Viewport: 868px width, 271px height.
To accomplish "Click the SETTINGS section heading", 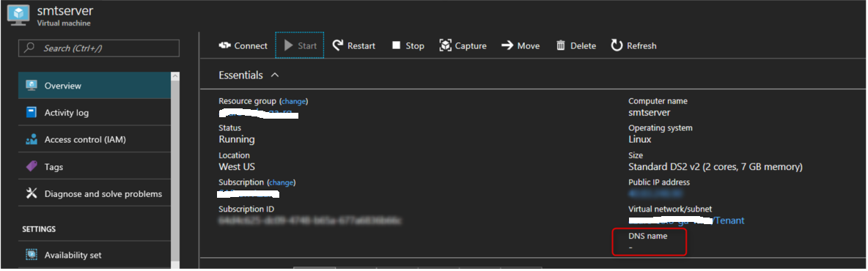I will pyautogui.click(x=39, y=229).
